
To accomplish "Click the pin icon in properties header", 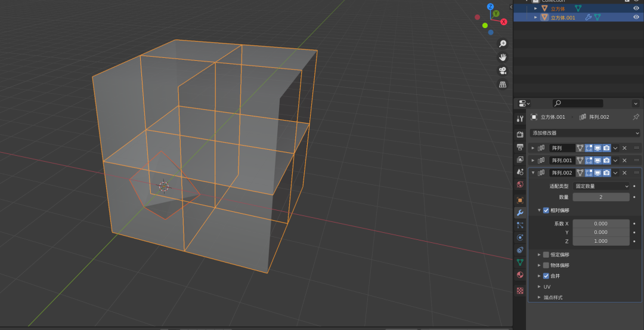I will tap(636, 117).
